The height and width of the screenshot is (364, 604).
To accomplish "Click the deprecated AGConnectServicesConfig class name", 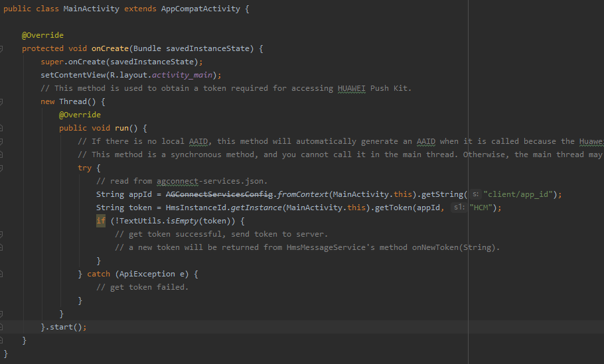I will [220, 194].
